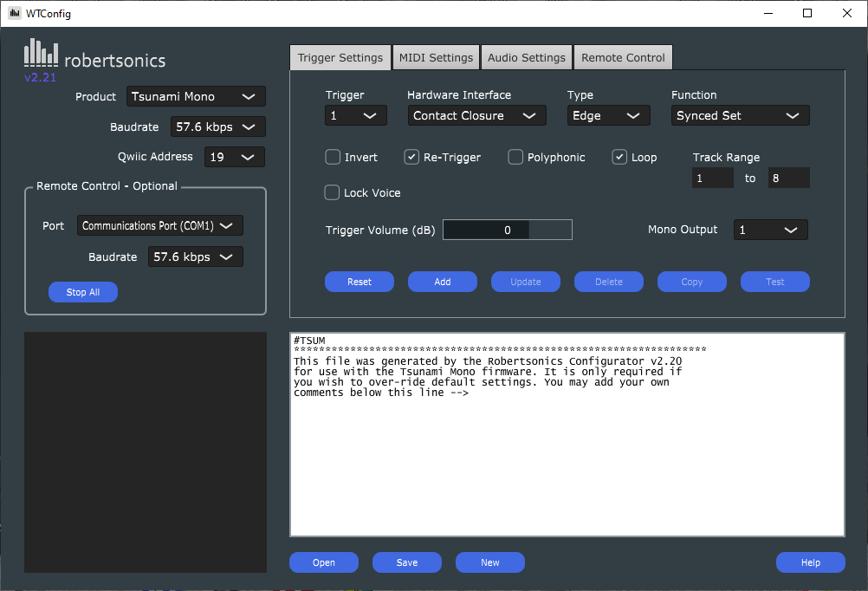Go to the Remote Control tab
Viewport: 868px width, 591px height.
(x=623, y=57)
